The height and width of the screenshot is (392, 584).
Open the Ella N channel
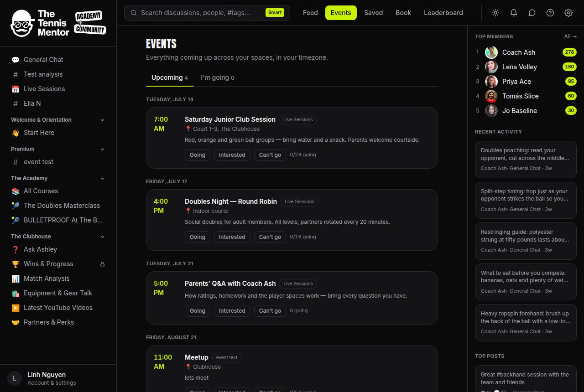[x=58, y=103]
